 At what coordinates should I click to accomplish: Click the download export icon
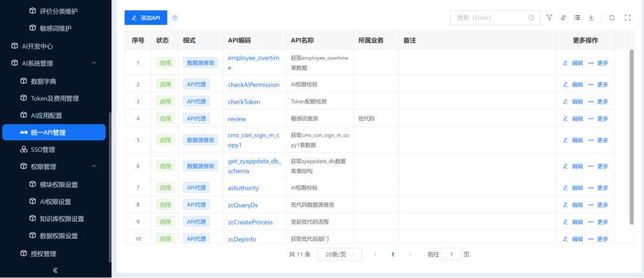(591, 18)
